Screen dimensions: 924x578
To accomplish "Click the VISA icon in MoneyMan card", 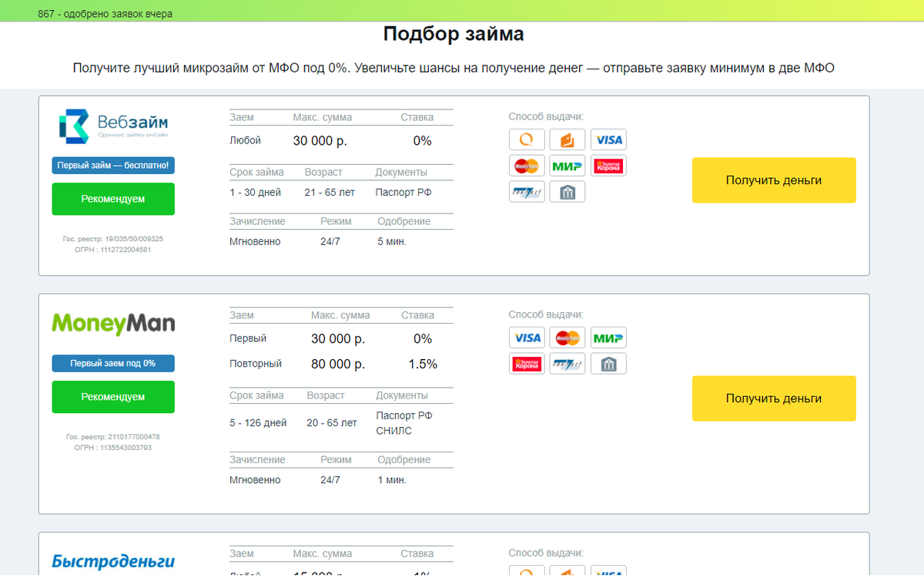I will click(527, 338).
